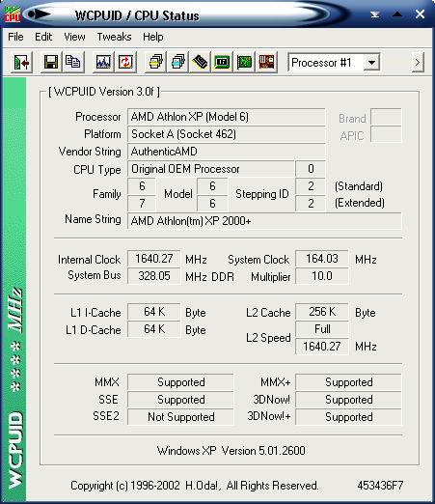Open the Help menu
Image resolution: width=435 pixels, height=504 pixels.
pyautogui.click(x=153, y=37)
